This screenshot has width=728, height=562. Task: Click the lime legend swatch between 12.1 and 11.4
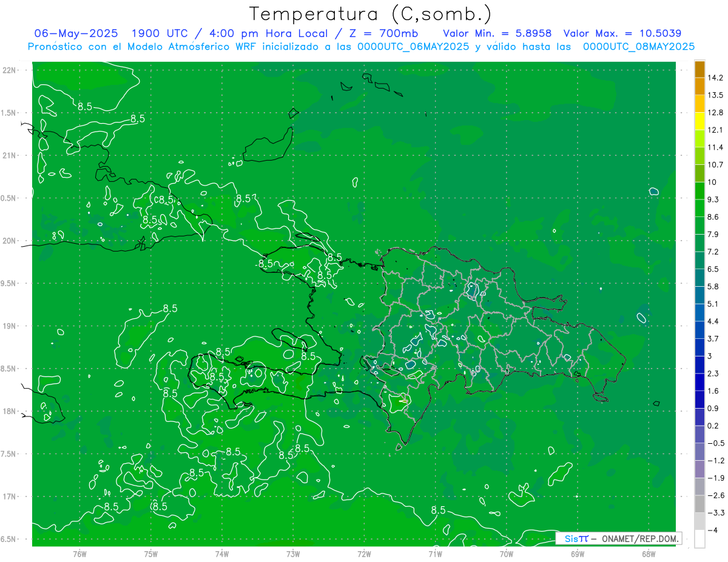pos(699,138)
